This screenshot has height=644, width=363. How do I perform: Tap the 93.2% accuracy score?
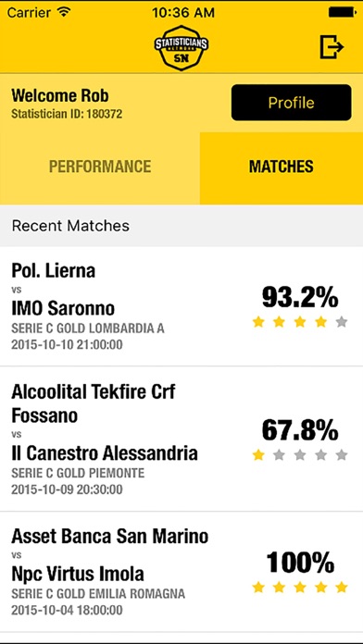click(300, 297)
